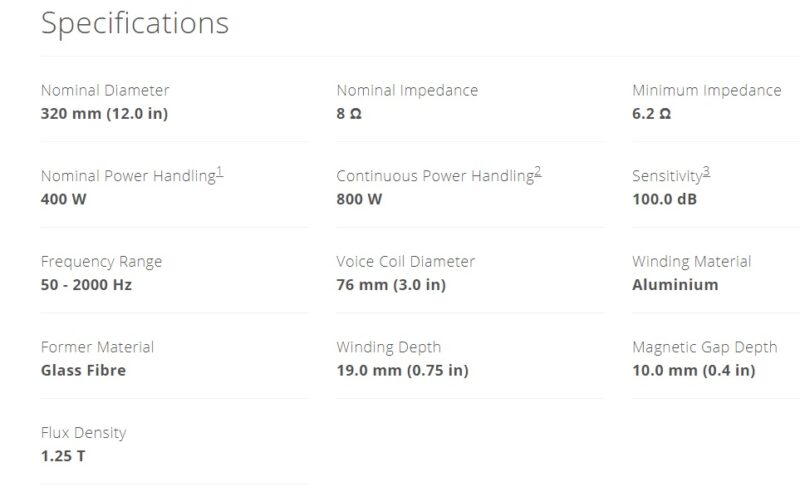Open footnote 1 beside Nominal Power Handling
The image size is (800, 487).
[220, 172]
